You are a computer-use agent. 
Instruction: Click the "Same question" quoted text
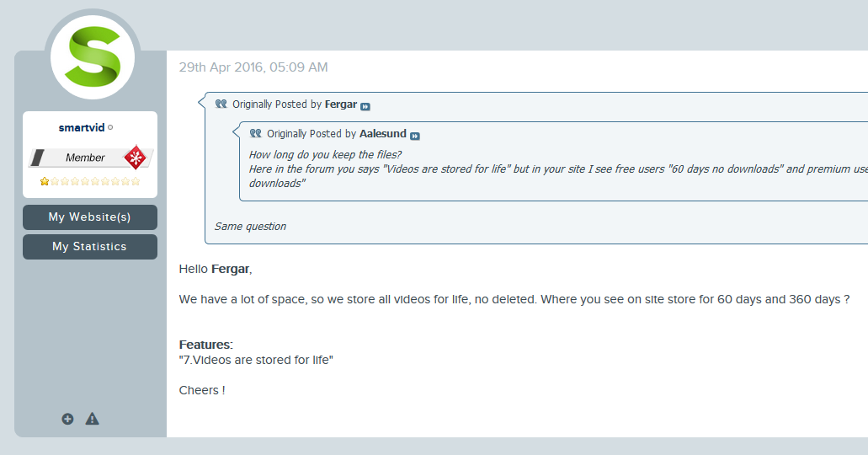[x=250, y=226]
